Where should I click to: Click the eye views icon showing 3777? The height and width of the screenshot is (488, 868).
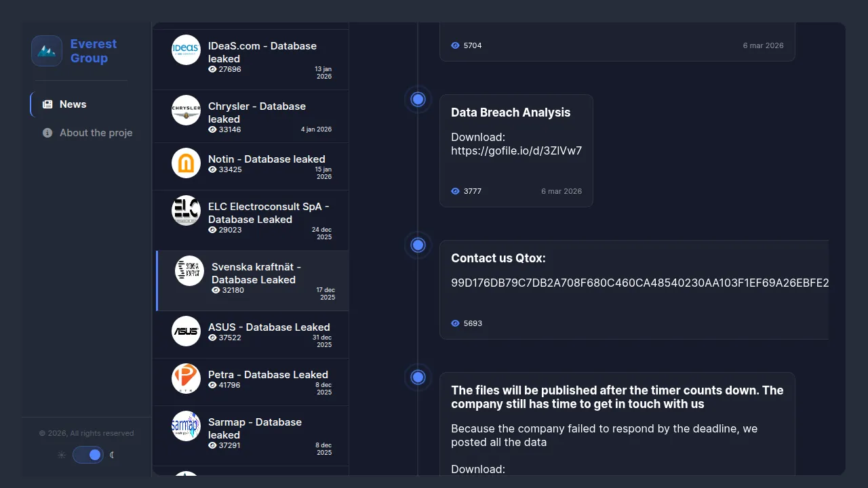[455, 191]
